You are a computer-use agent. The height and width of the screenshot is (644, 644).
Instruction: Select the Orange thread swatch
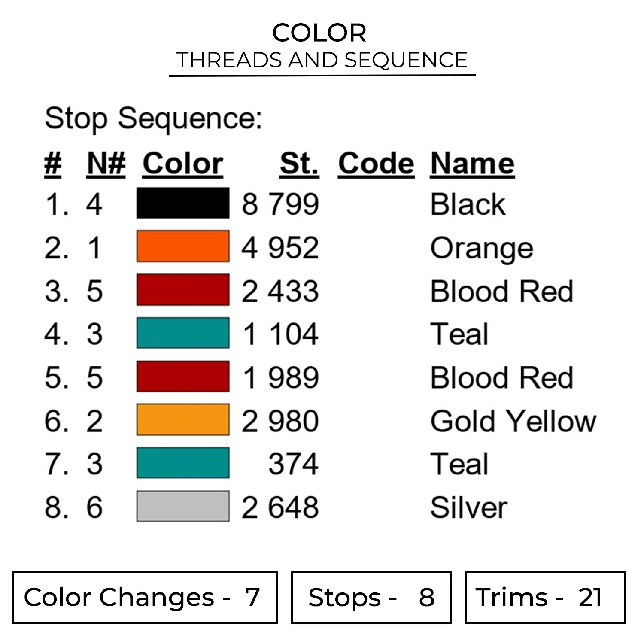[x=183, y=246]
